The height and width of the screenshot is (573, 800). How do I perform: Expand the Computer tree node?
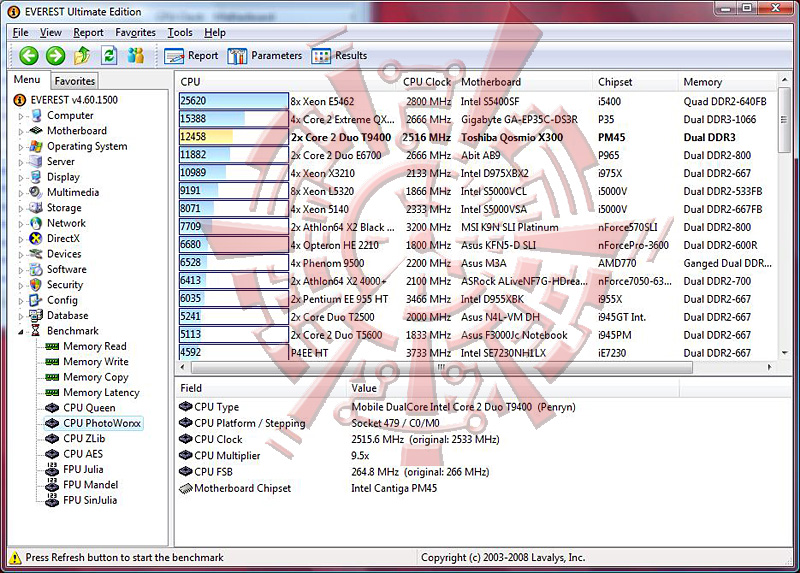coord(21,116)
